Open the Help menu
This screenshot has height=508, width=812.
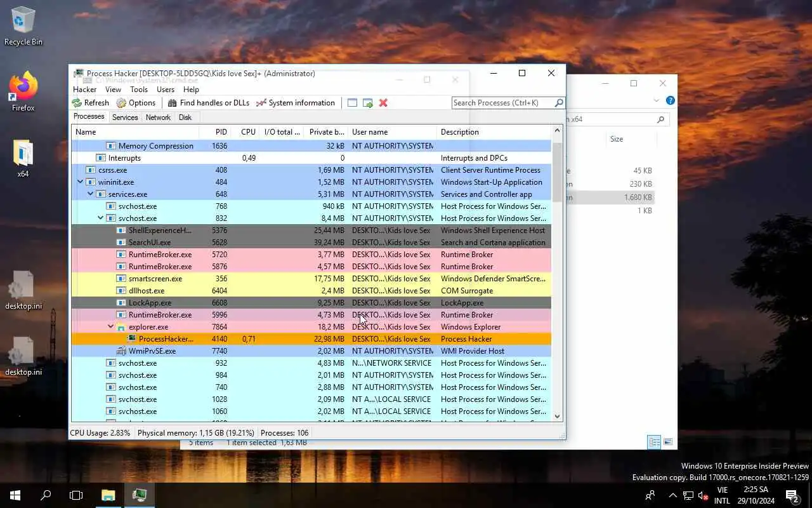(x=191, y=90)
